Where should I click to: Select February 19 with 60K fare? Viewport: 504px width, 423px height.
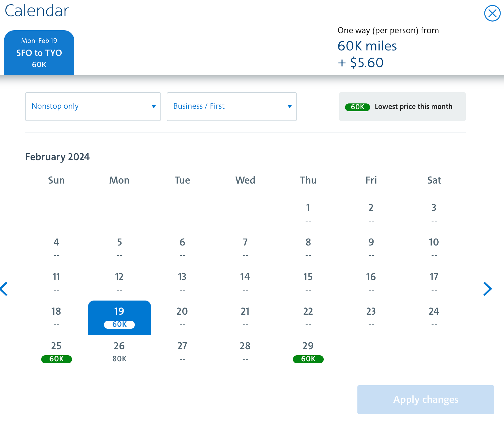click(119, 318)
